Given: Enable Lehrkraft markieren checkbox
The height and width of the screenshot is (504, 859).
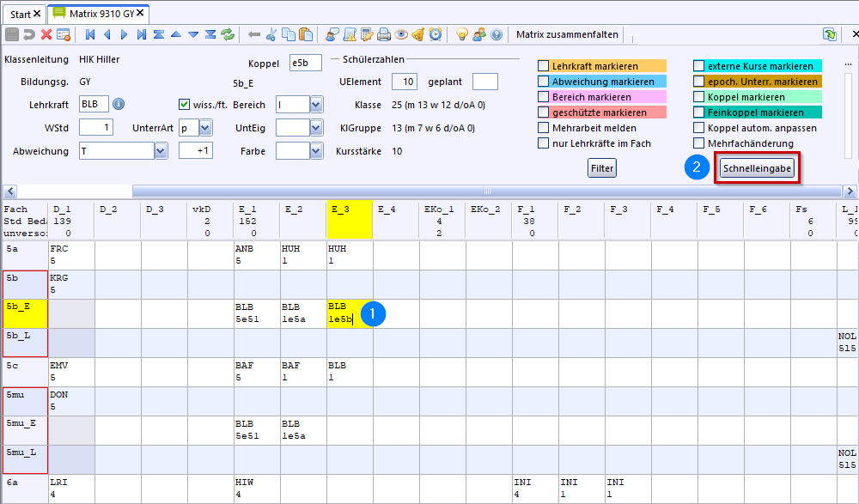Looking at the screenshot, I should coord(544,66).
